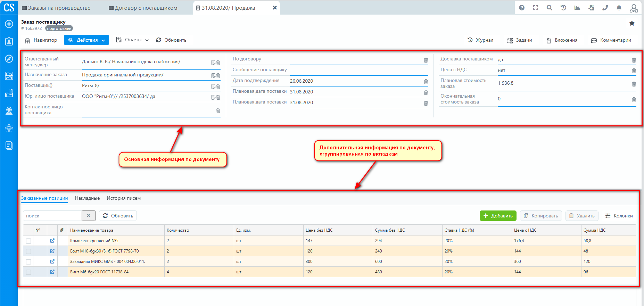Open the phone call icon

pos(605,8)
